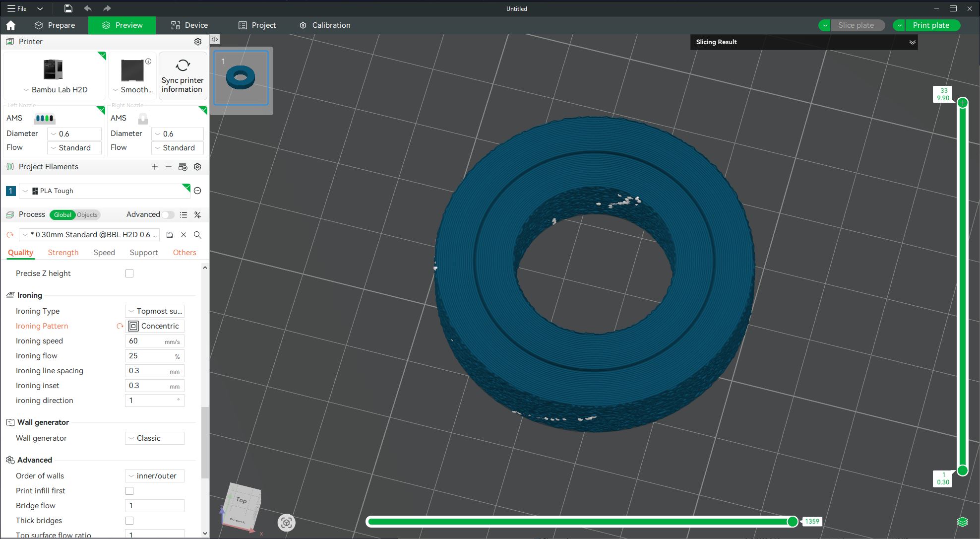Image resolution: width=980 pixels, height=539 pixels.
Task: Reset the modified process preset icon
Action: [x=10, y=235]
